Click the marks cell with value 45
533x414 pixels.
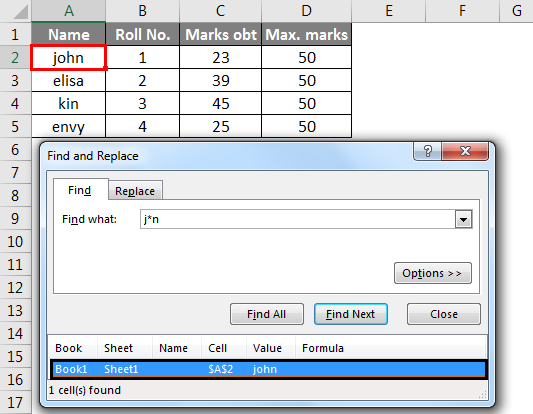(x=220, y=103)
